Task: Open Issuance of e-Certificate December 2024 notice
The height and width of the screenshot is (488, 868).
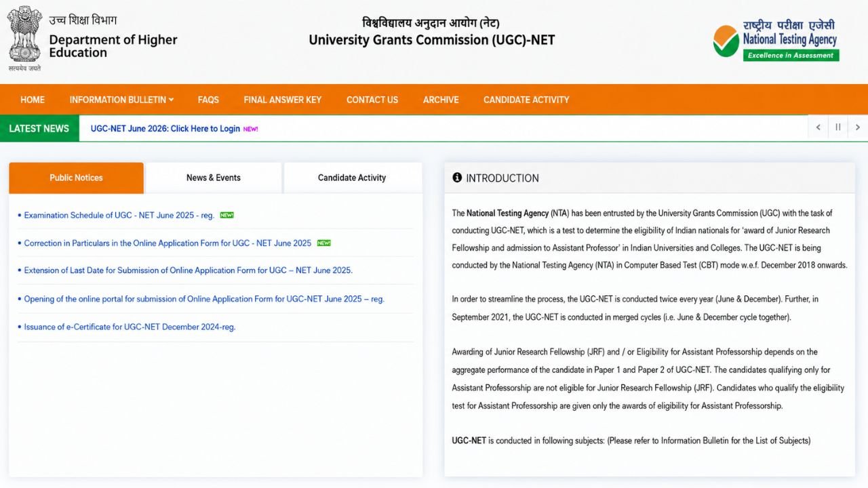Action: pos(130,327)
